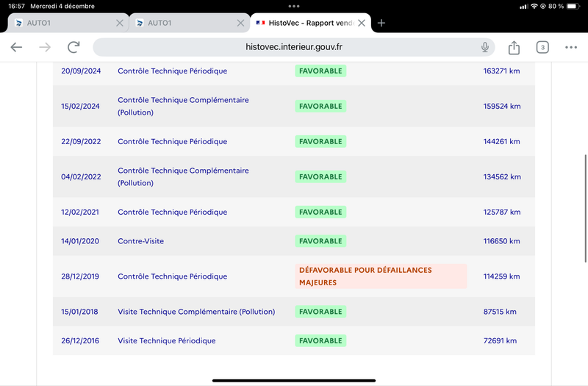Screen dimensions: 588x386
Task: Open the tab switcher showing 3 tabs
Action: [x=542, y=47]
